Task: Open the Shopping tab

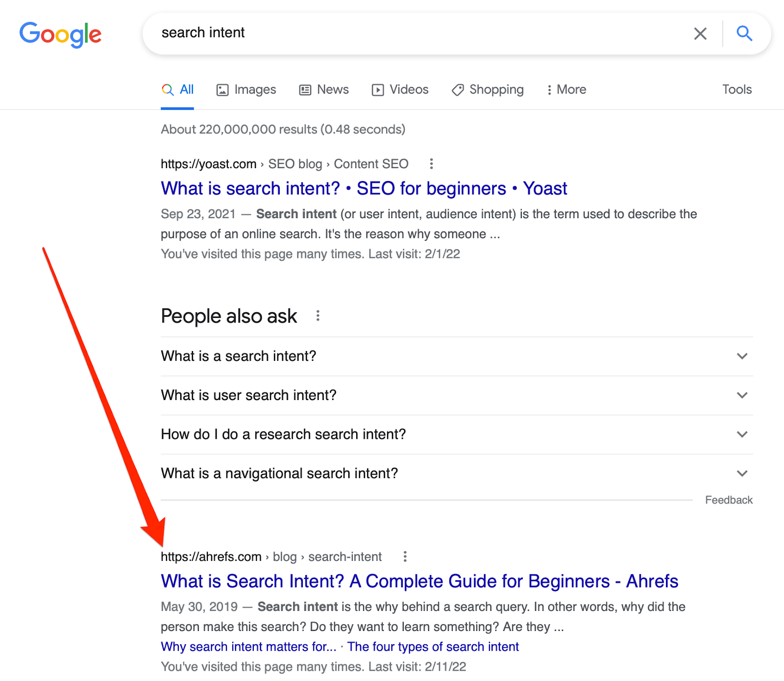Action: (488, 90)
